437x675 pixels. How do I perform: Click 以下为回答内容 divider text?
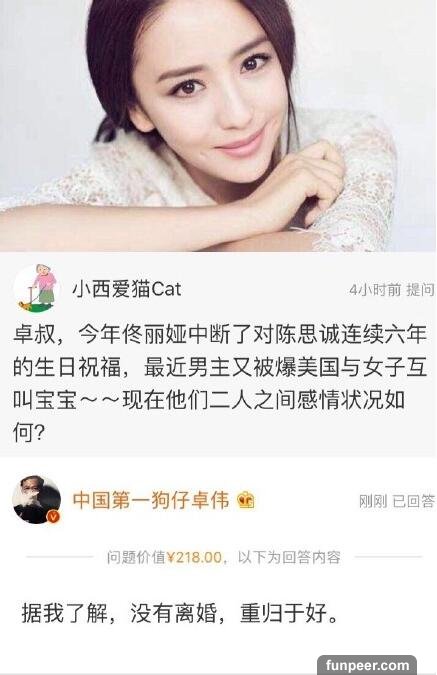pos(289,557)
